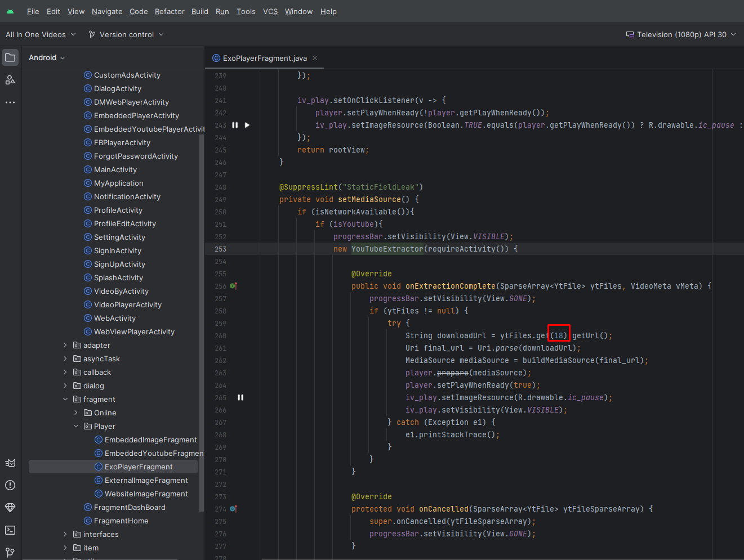Expand the item folder
Image resolution: width=744 pixels, height=560 pixels.
tap(65, 548)
